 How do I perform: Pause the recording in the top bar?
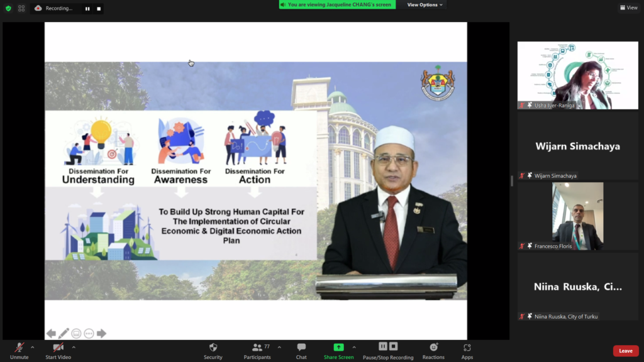[87, 9]
